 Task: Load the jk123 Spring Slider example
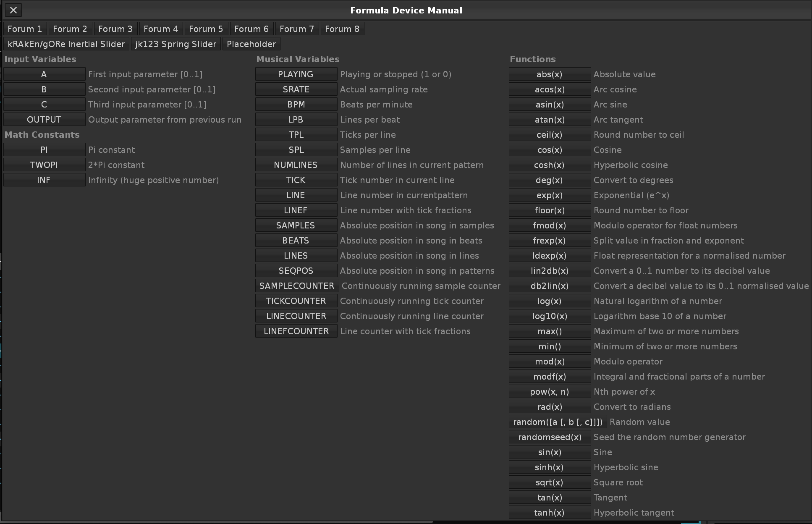click(175, 44)
